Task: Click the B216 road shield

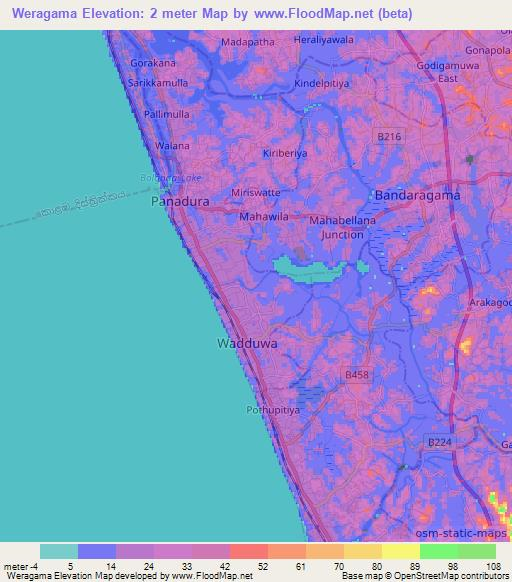Action: point(389,137)
